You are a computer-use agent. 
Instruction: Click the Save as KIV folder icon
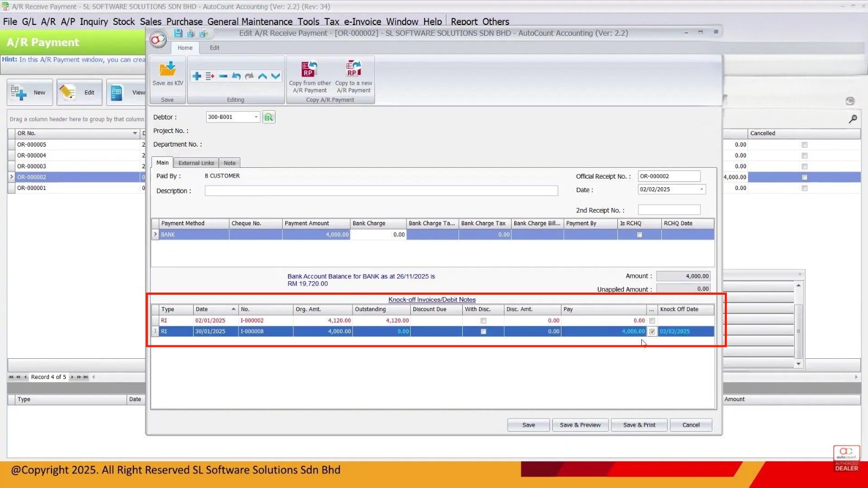point(168,69)
